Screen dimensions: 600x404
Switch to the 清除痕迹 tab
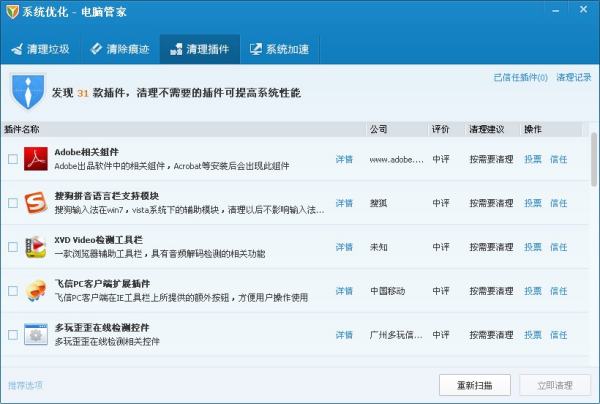point(120,49)
